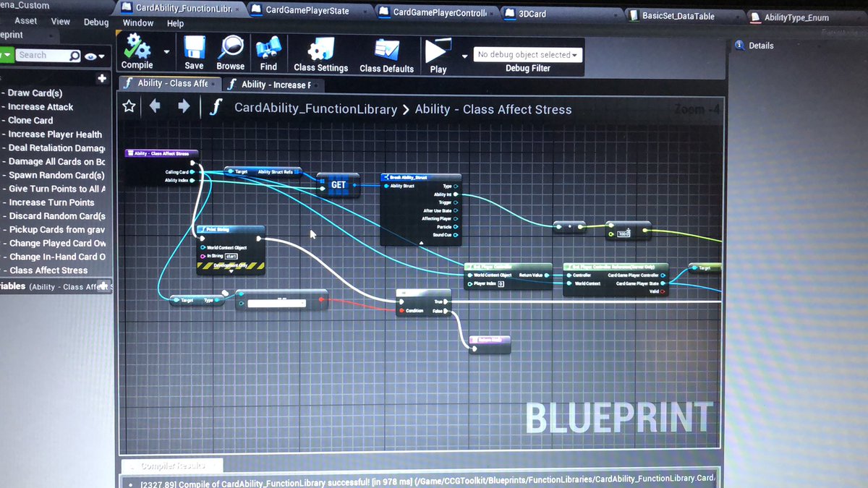Switch to the Ability - Increase tab

(x=273, y=85)
